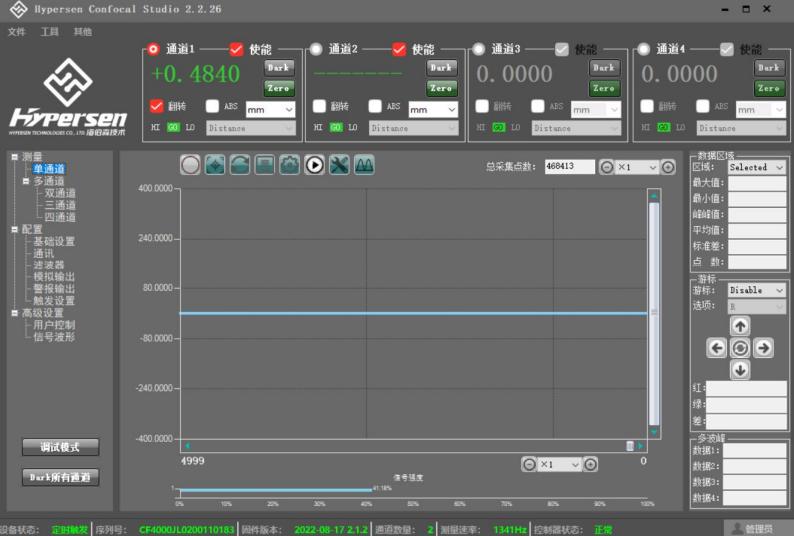794x536 pixels.
Task: Select 滤波器 in the tree
Action: point(49,265)
